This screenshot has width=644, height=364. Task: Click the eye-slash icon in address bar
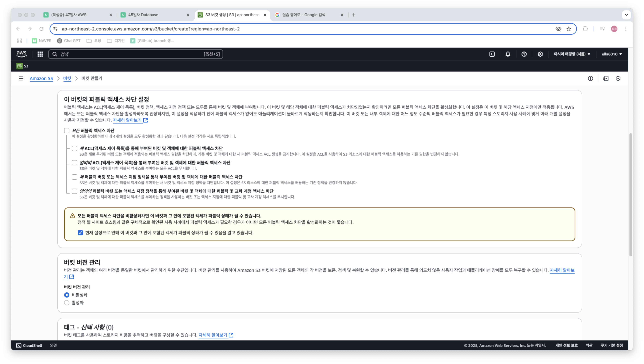558,29
